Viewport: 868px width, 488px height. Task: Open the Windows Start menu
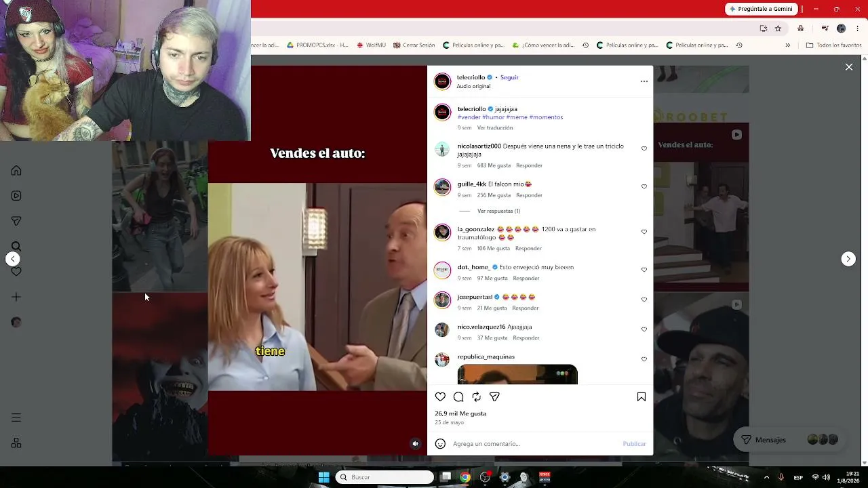[323, 477]
